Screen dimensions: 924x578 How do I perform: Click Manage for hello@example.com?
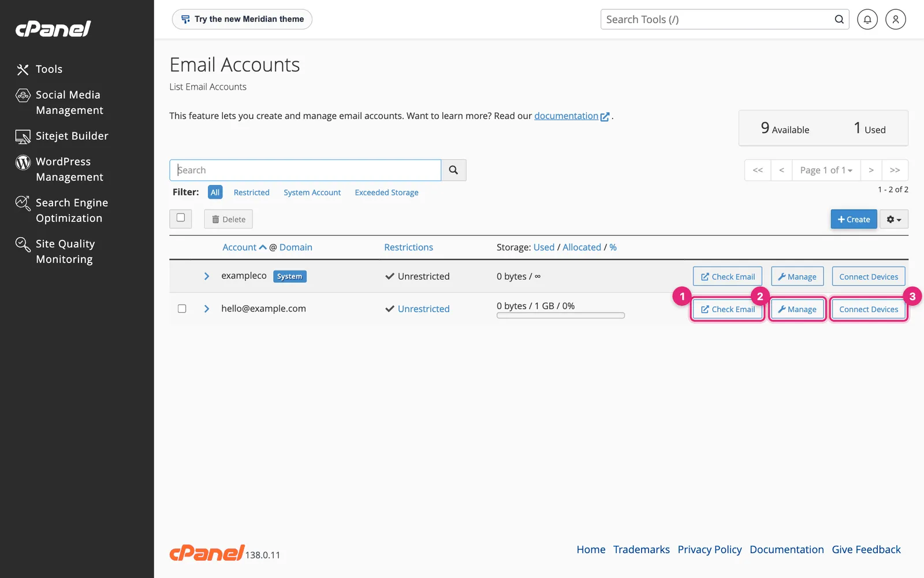tap(797, 309)
